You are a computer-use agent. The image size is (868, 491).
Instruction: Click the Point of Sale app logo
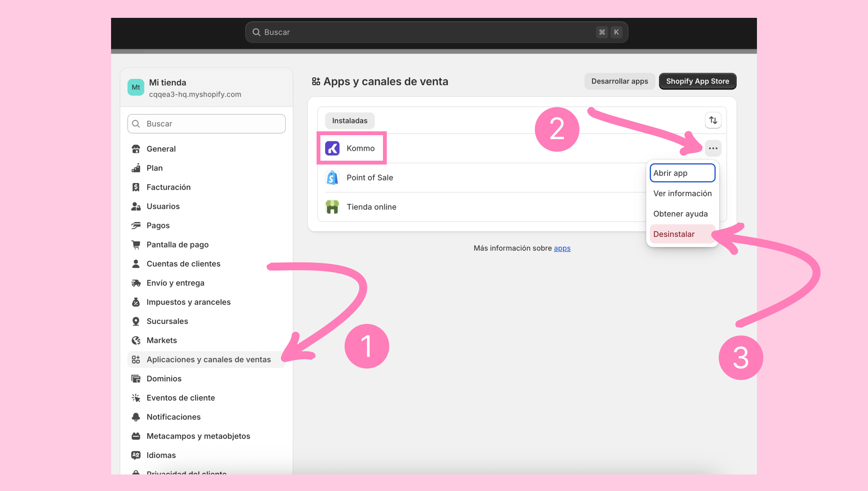332,178
